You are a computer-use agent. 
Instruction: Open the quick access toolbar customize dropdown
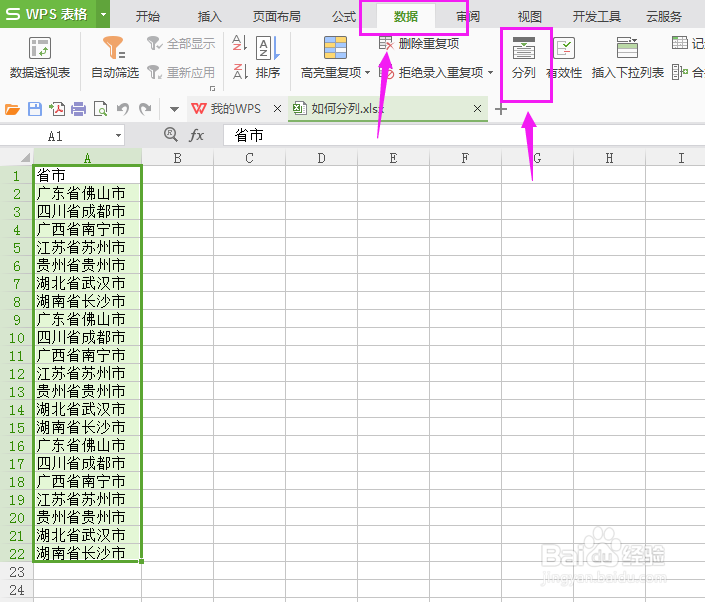point(174,109)
